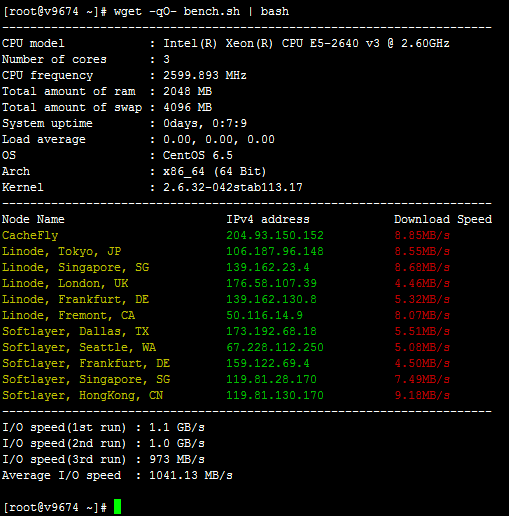Viewport: 509px width, 516px height.
Task: Click the Linode, London, UK node
Action: (x=65, y=283)
